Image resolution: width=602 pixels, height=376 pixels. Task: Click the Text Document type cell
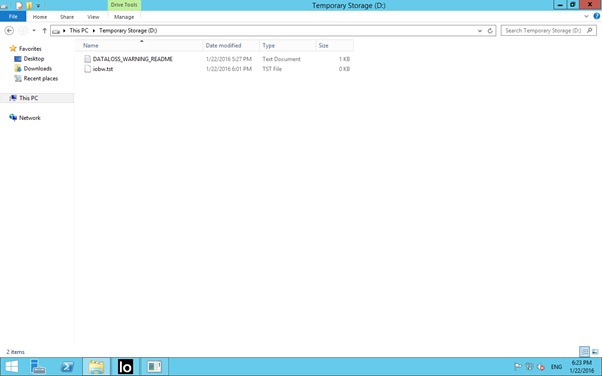(x=281, y=59)
